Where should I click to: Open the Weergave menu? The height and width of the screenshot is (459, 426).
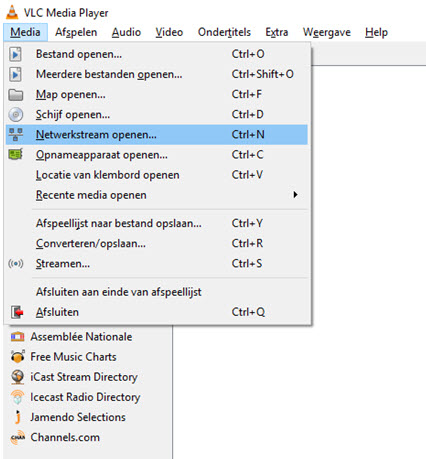click(327, 32)
